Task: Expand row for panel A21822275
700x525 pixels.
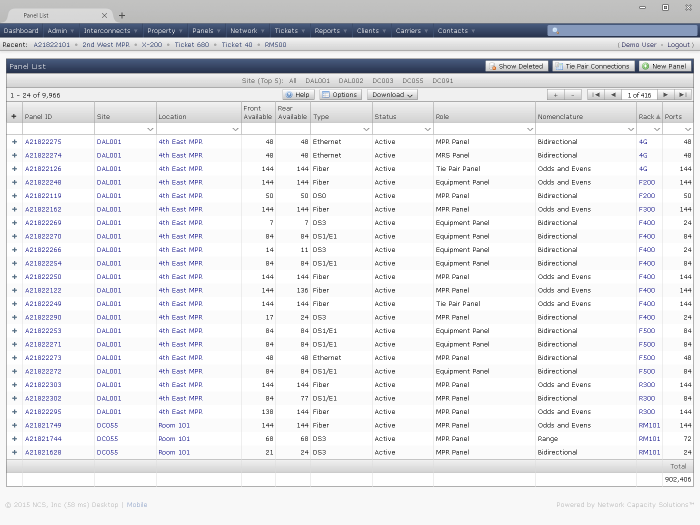Action: coord(14,142)
